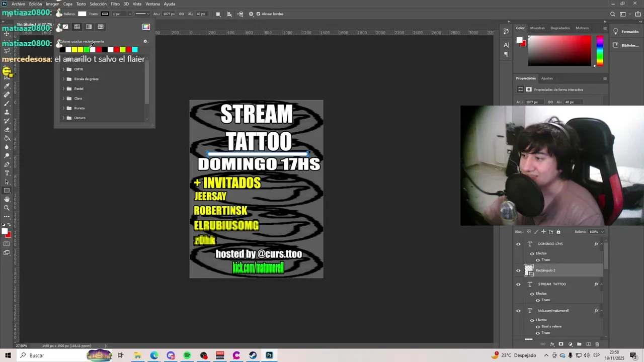Screen dimensions: 644x362
Task: Hide the kick.com/matumorell layer
Action: (x=518, y=311)
